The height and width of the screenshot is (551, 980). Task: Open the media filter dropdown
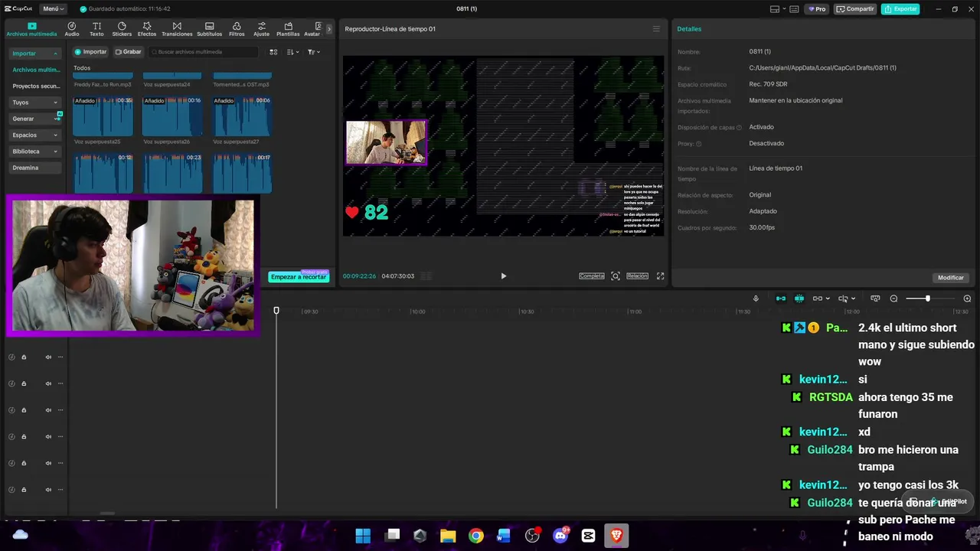click(x=314, y=52)
